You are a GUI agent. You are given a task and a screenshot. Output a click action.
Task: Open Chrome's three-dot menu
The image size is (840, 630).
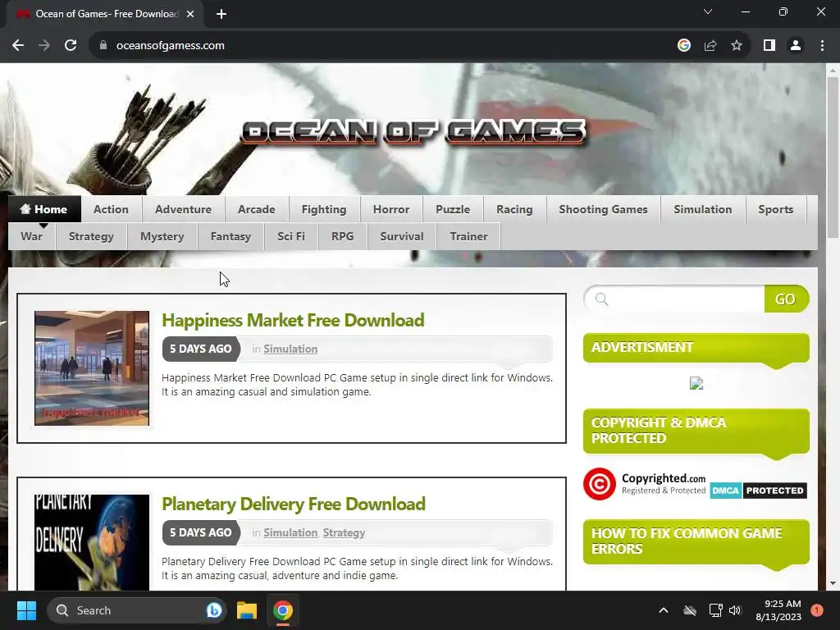pyautogui.click(x=822, y=46)
